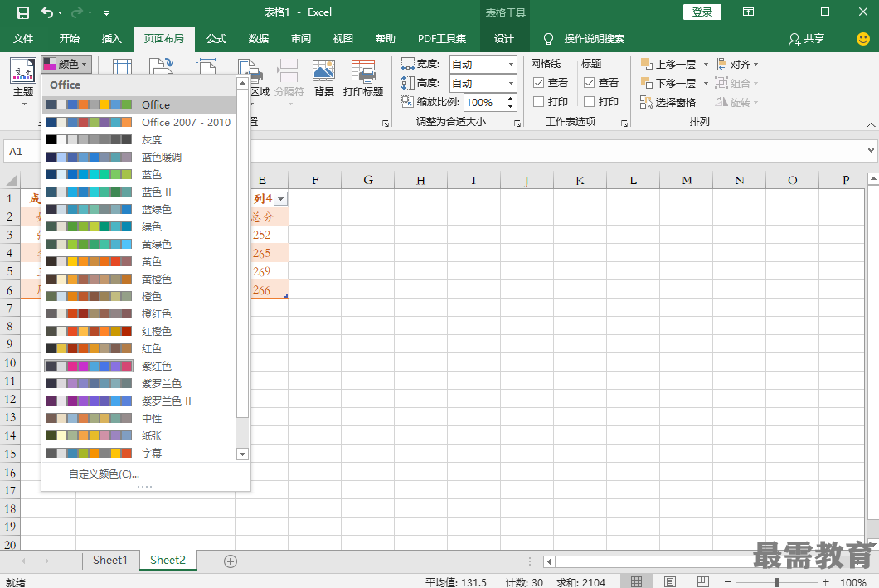Click the Sign In (登录) button
The height and width of the screenshot is (588, 879).
[702, 12]
